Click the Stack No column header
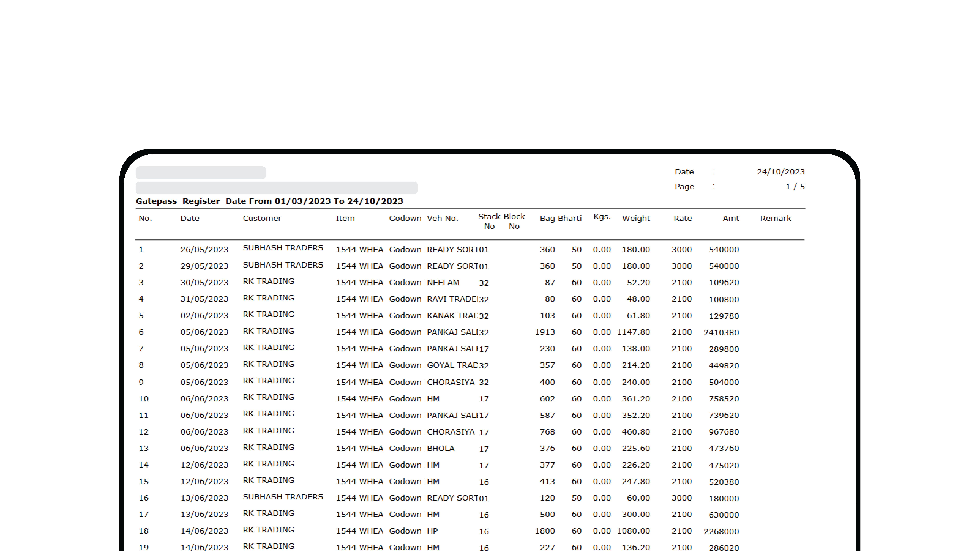The image size is (980, 551). tap(489, 221)
